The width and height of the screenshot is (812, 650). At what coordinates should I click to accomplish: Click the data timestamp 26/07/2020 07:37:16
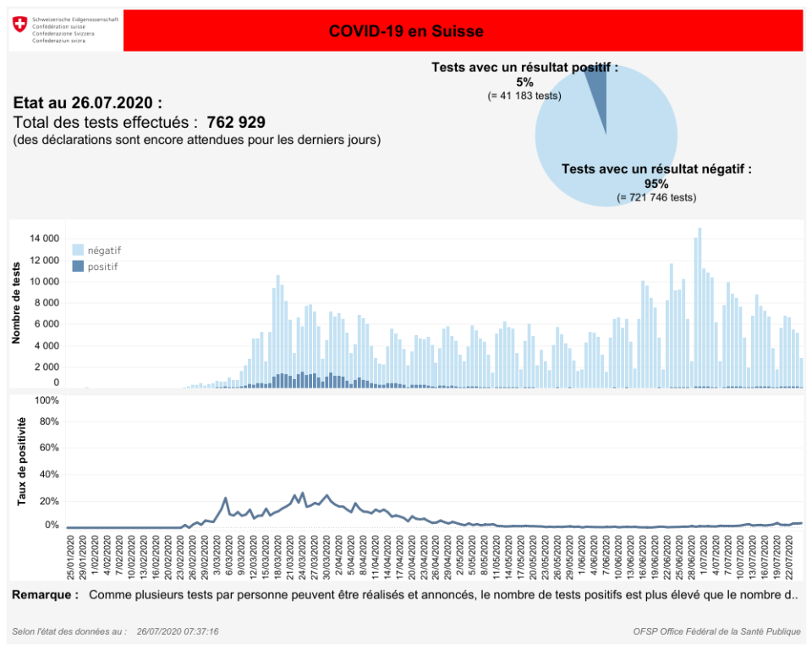pos(178,631)
